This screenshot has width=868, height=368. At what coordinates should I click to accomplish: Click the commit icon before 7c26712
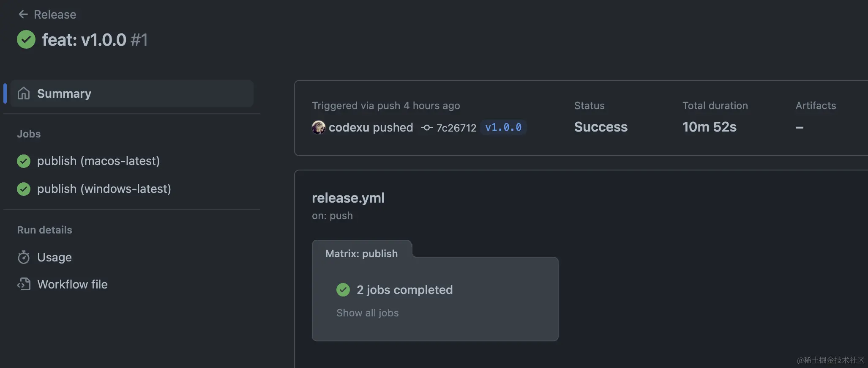[x=427, y=127]
